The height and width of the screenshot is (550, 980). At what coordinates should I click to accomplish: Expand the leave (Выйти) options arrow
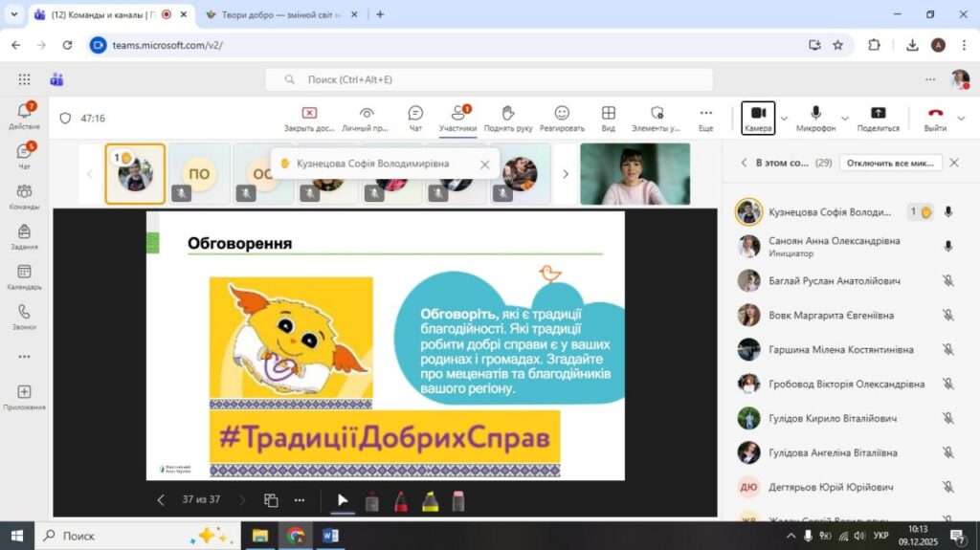[962, 119]
